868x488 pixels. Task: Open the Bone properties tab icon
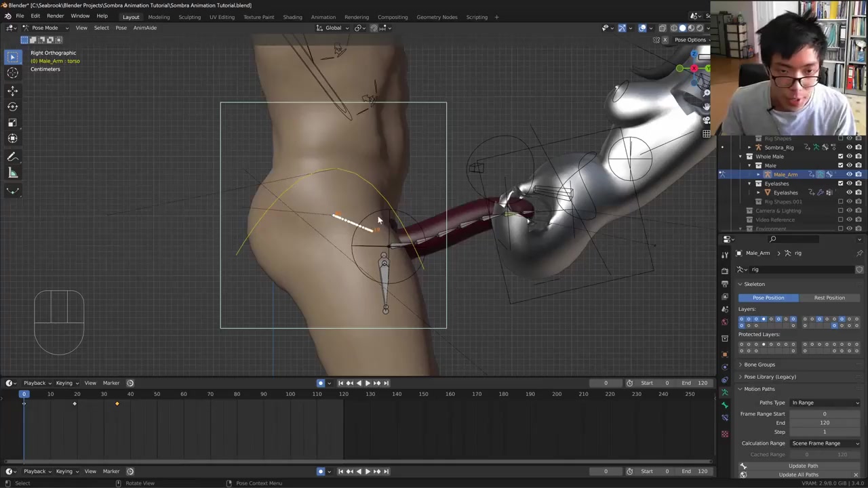(725, 405)
